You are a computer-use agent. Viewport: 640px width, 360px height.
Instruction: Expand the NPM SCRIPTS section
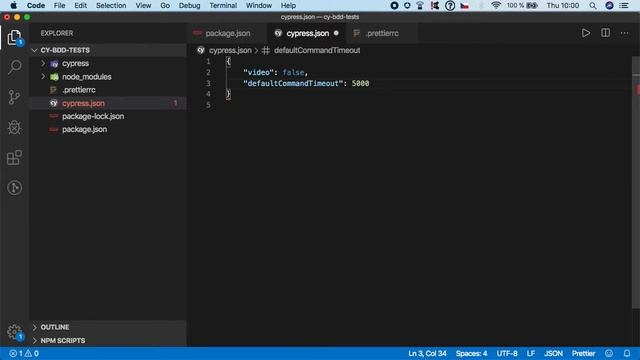pos(35,340)
